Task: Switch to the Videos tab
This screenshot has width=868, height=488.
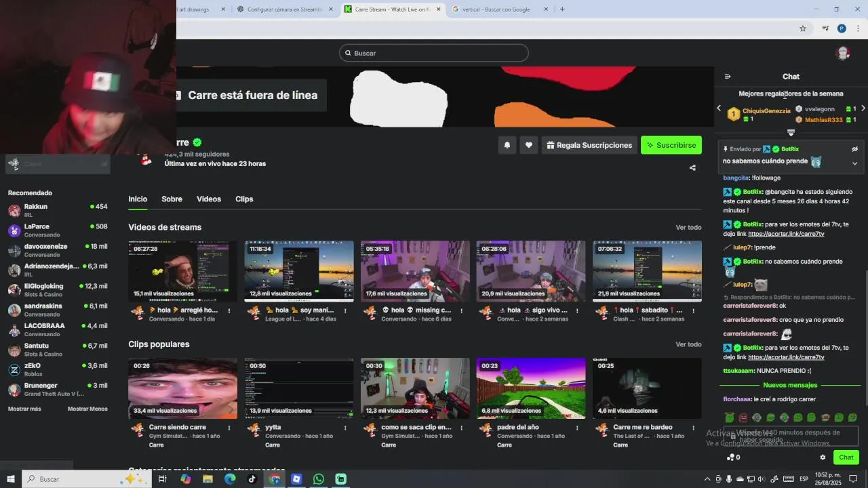Action: pyautogui.click(x=209, y=199)
